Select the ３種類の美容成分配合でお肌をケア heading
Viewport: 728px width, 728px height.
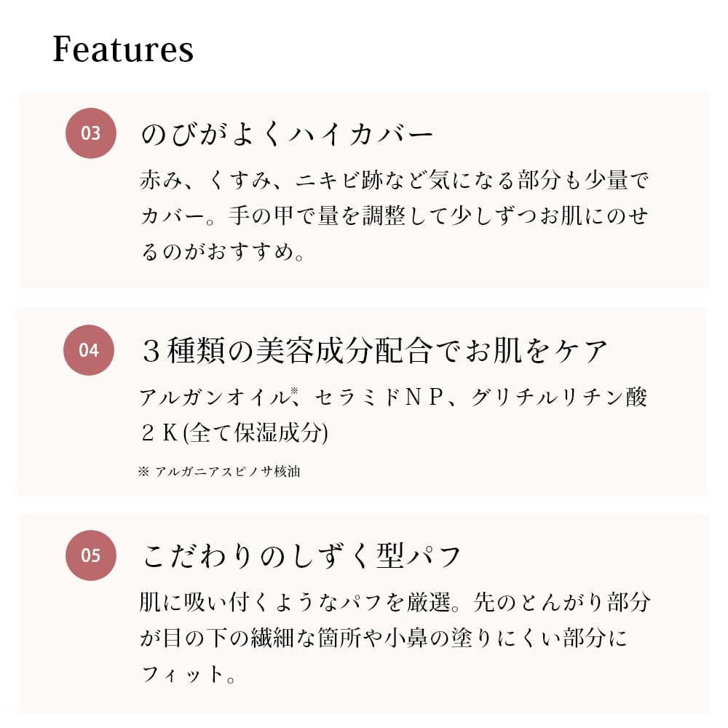tap(374, 352)
